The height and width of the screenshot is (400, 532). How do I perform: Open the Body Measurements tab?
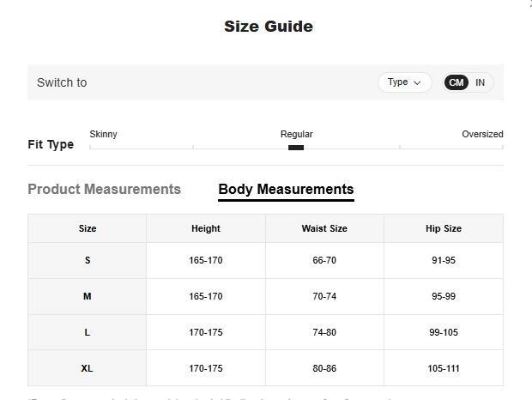click(286, 189)
